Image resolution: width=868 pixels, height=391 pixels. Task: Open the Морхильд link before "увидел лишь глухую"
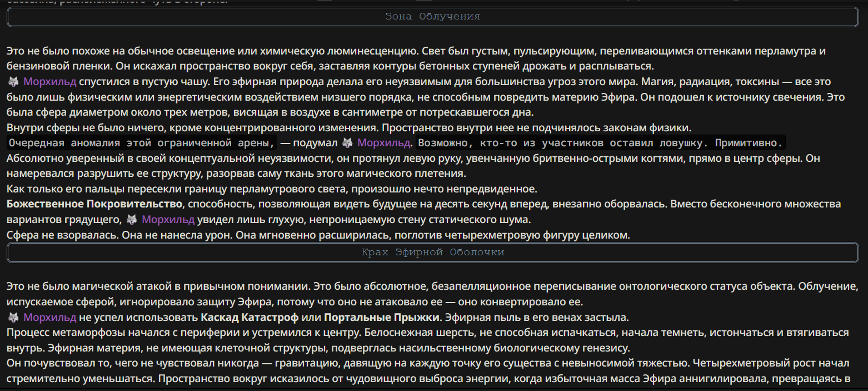point(168,220)
